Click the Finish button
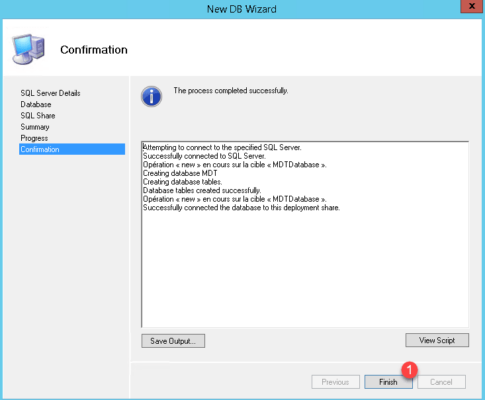The height and width of the screenshot is (400, 485). pyautogui.click(x=388, y=382)
